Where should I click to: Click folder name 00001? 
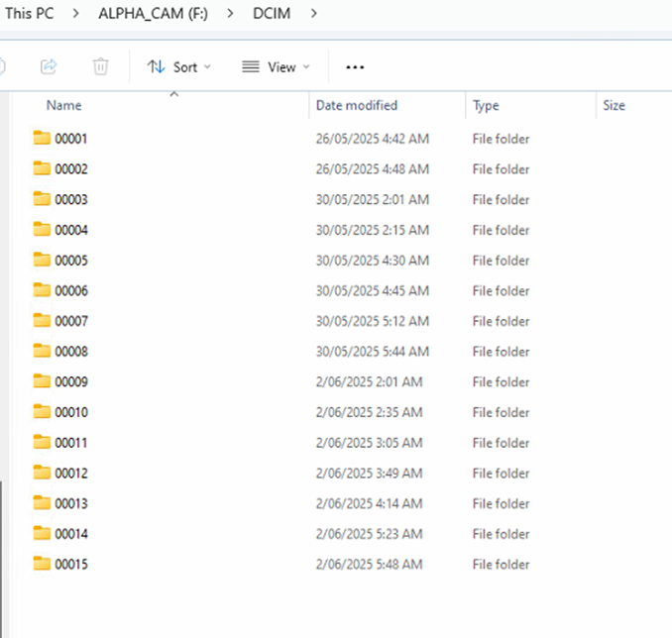(x=71, y=139)
